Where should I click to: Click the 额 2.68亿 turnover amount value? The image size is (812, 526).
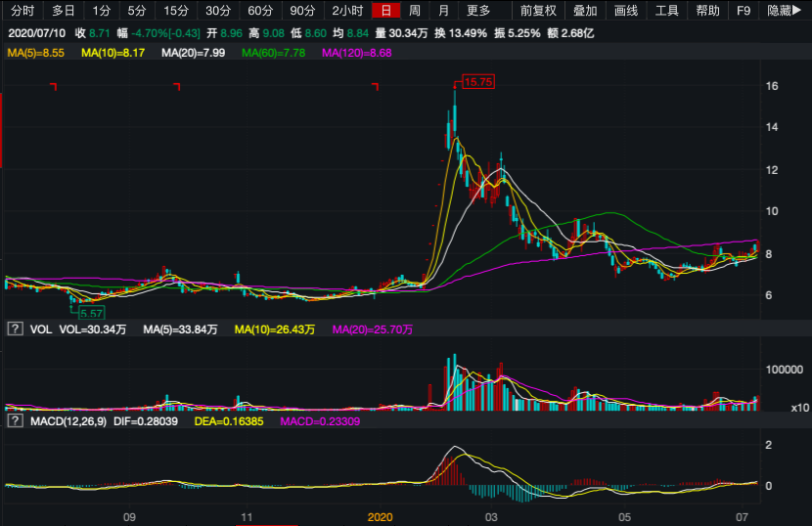coord(570,33)
